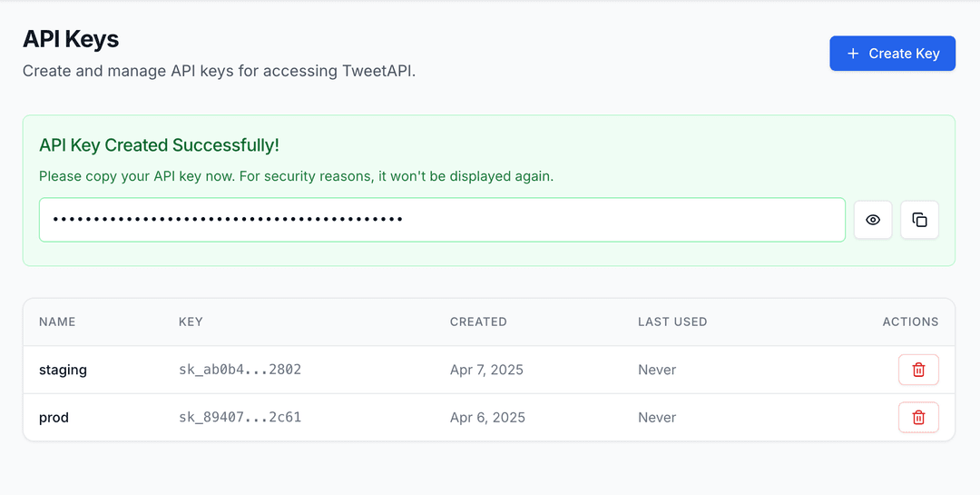Click the CREATED column header
980x495 pixels.
[478, 322]
